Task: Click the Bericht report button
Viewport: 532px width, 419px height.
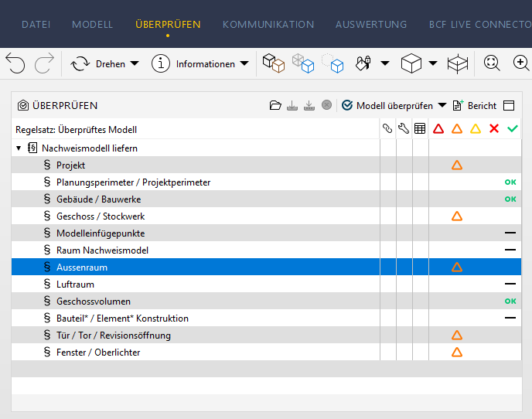Action: [475, 105]
